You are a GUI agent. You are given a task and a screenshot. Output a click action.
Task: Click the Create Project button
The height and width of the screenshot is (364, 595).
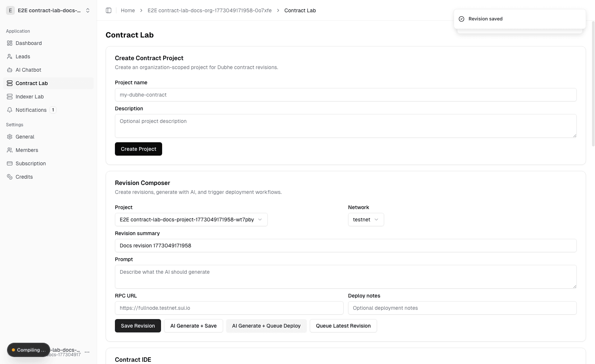(x=138, y=149)
